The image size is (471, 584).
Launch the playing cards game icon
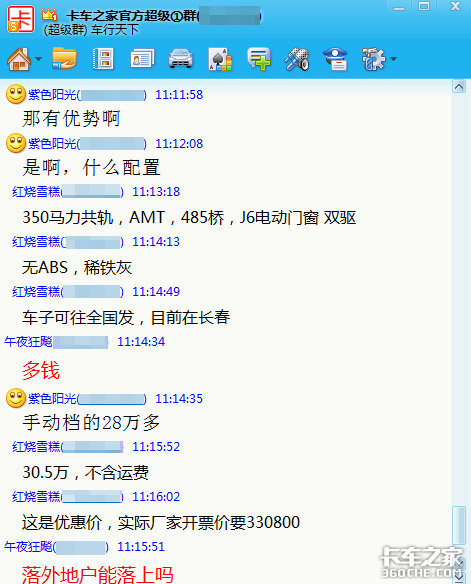pos(220,59)
